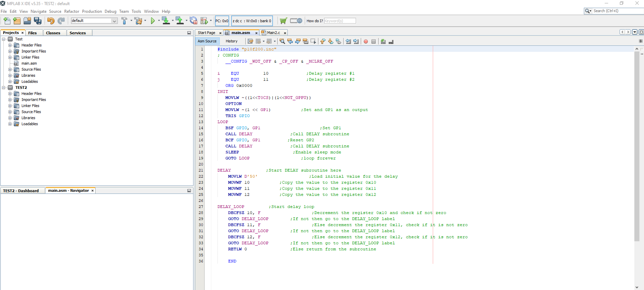Click the Make and Program Device icon
The image size is (644, 290).
pyautogui.click(x=166, y=21)
